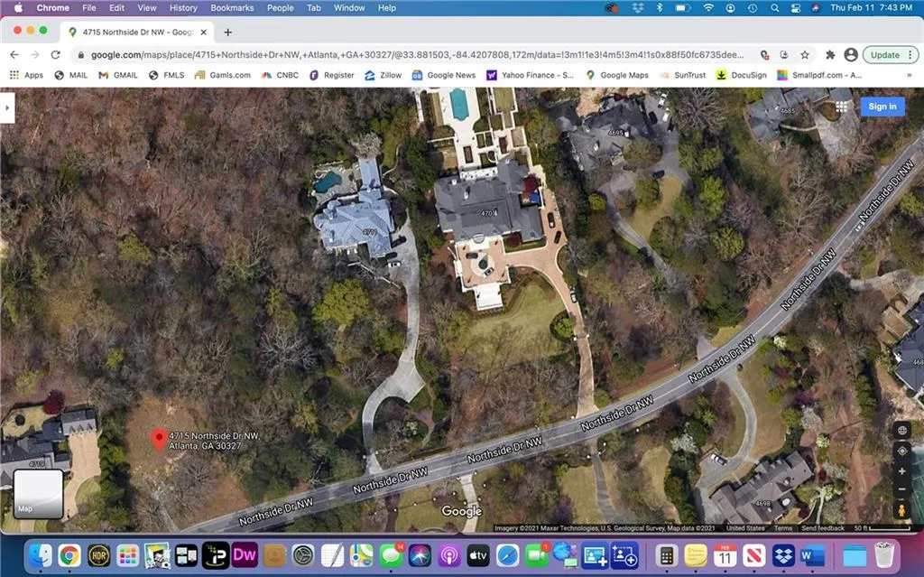Open Microsoft Word from the Dock
Screen dimensions: 924x577
click(813, 555)
